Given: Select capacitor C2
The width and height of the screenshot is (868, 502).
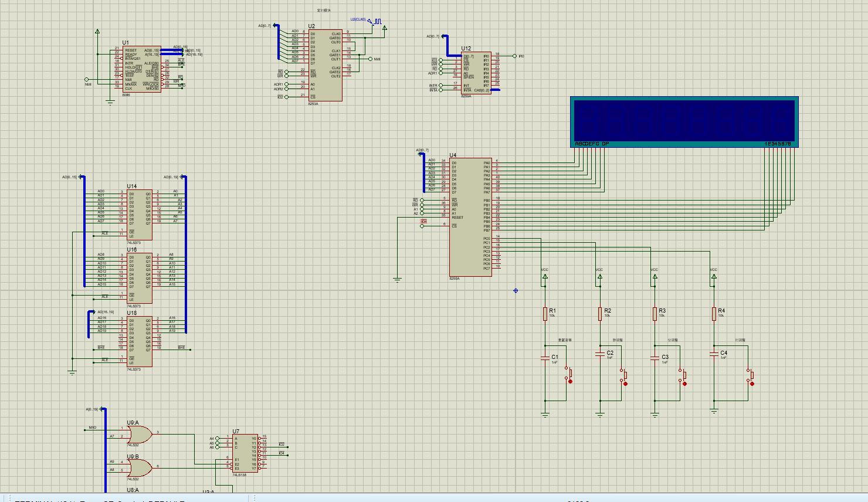Looking at the screenshot, I should point(600,355).
